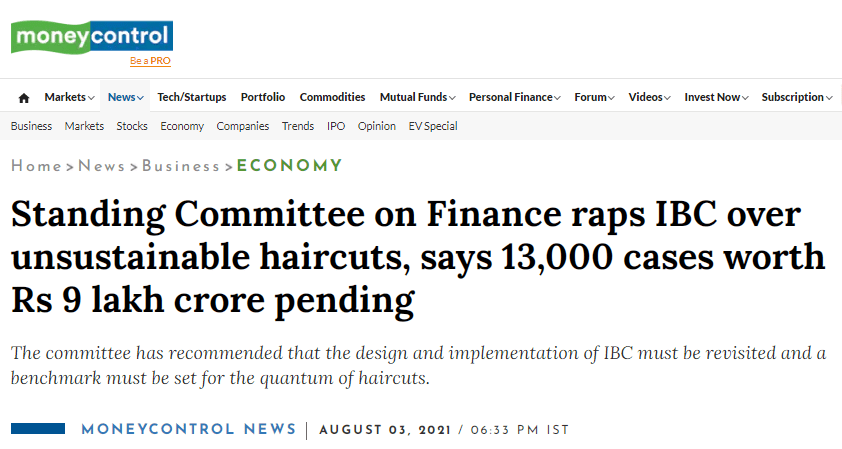Viewport: 842px width, 449px height.
Task: Select the Stocks sub-navigation link
Action: (x=132, y=126)
